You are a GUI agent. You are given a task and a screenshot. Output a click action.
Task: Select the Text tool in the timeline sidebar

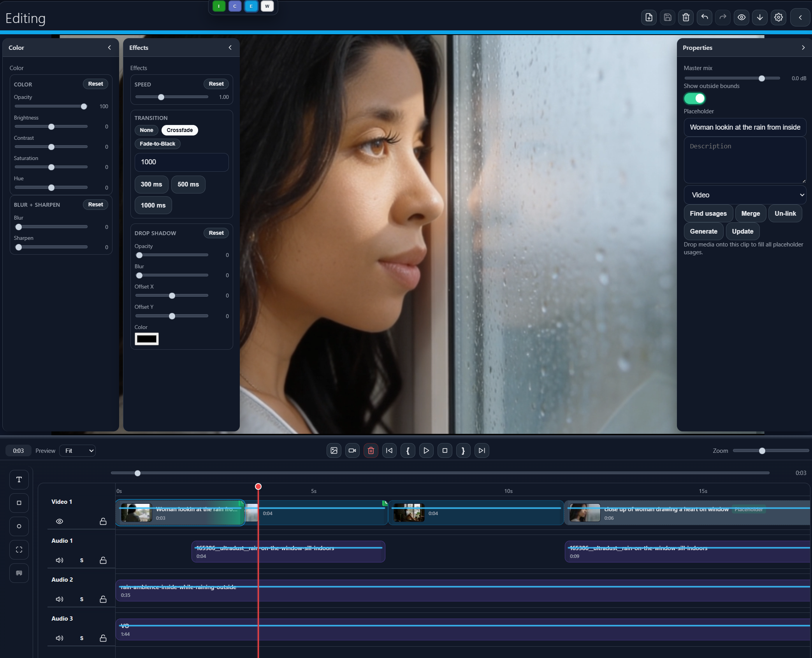[x=19, y=479]
